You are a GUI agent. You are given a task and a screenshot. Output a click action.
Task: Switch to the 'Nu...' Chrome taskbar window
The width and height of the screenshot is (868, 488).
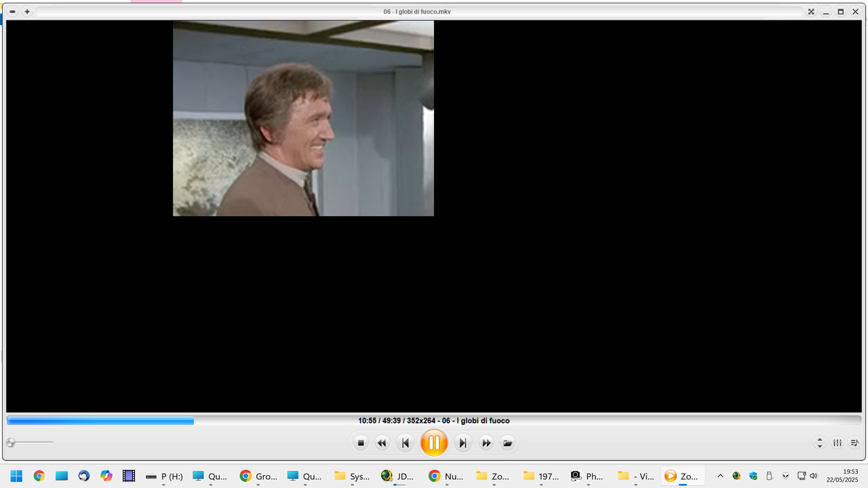[x=446, y=476]
